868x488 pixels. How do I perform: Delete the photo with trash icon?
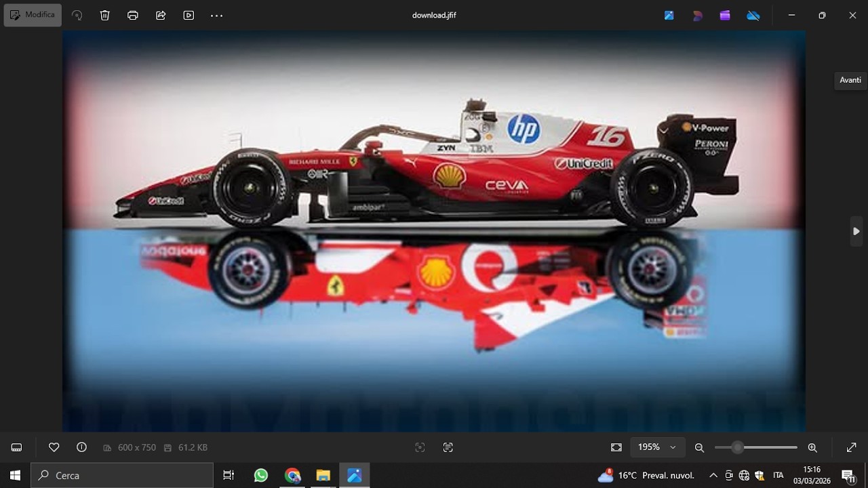coord(105,15)
